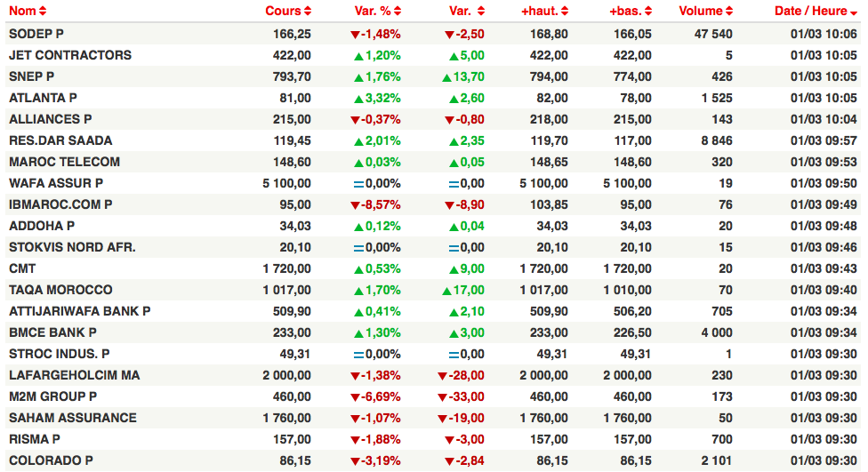The image size is (868, 472).
Task: Open the MAROC TELECOM stock row
Action: pos(64,162)
